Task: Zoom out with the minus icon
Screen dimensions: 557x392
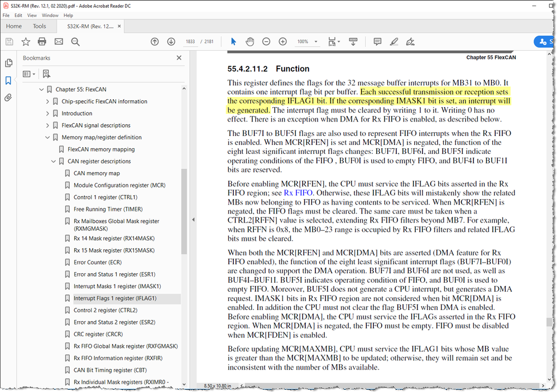Action: coord(266,41)
